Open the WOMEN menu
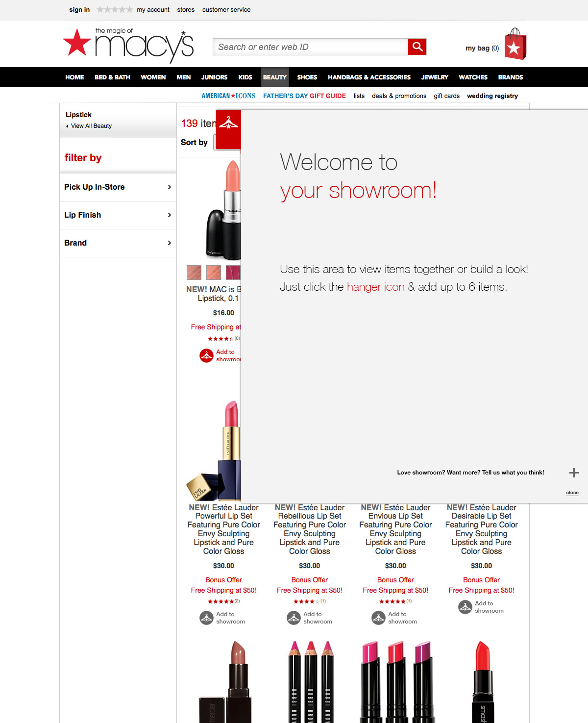 coord(153,77)
